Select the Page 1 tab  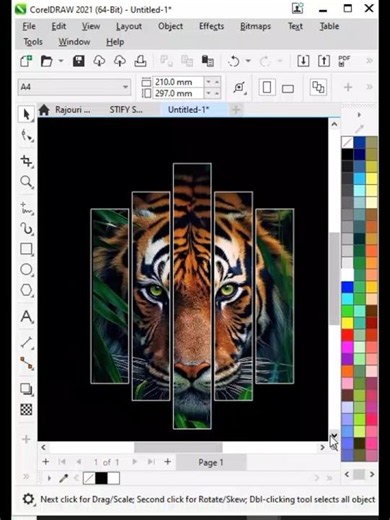click(x=211, y=462)
